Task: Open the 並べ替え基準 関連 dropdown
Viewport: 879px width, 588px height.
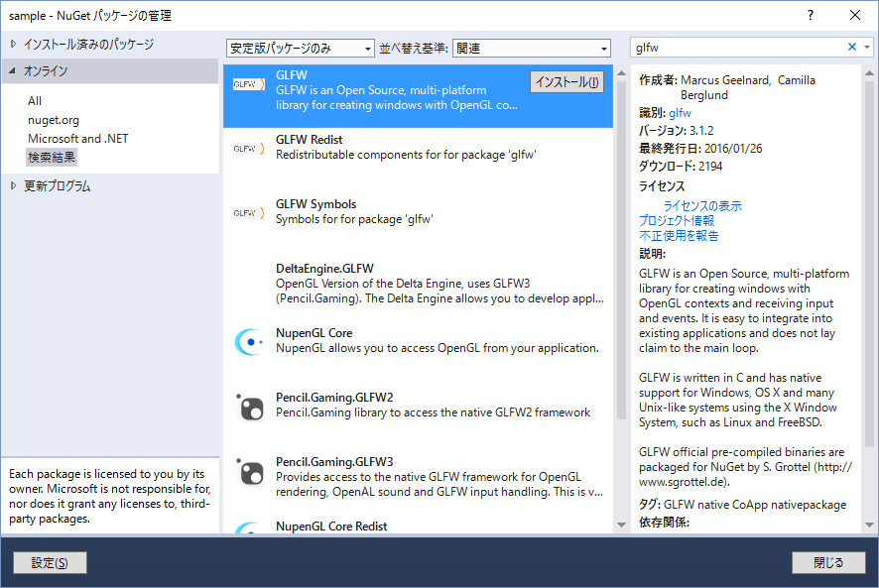Action: 532,49
